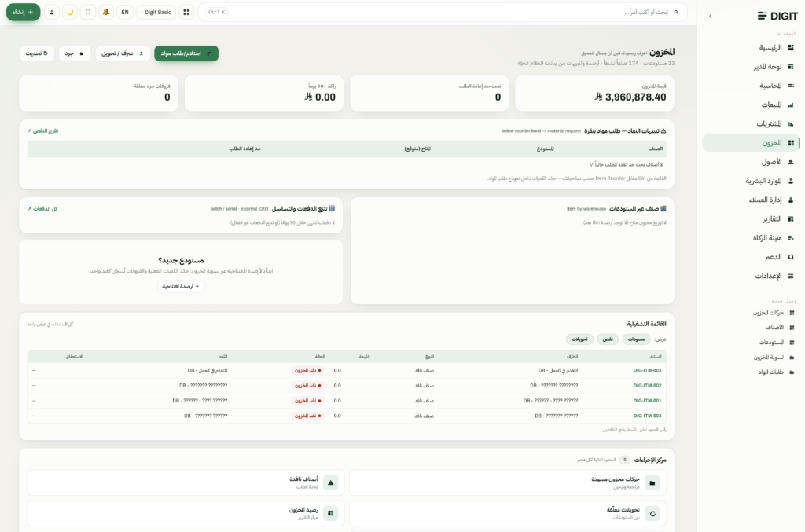Click the DIGIT logo
Screen dimensions: 805x532
point(777,16)
